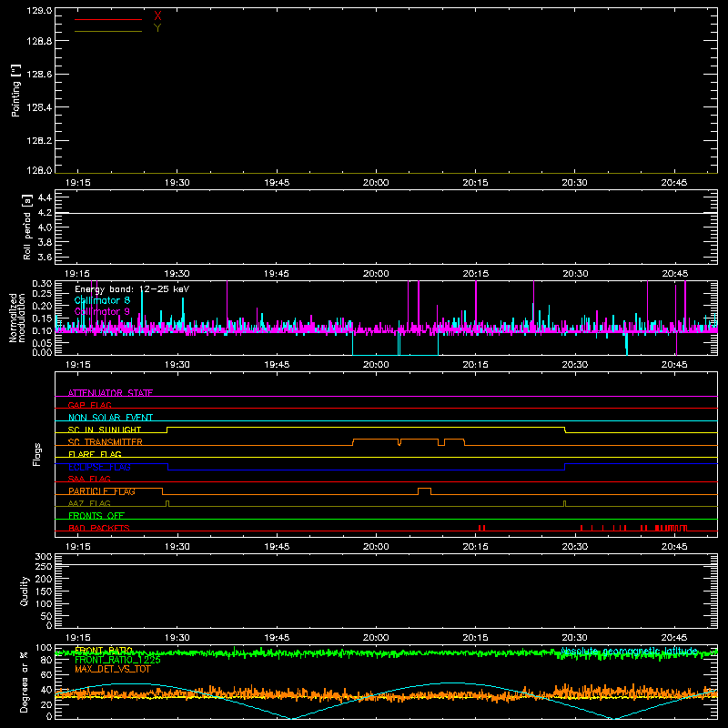728x728 pixels.
Task: Select the SC_TRANSMITTER flag label
Action: [x=105, y=442]
